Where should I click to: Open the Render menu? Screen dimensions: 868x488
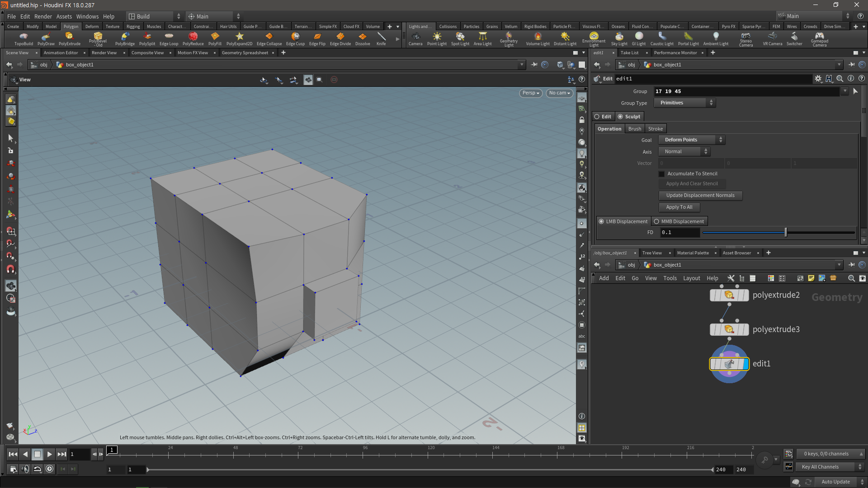(43, 16)
